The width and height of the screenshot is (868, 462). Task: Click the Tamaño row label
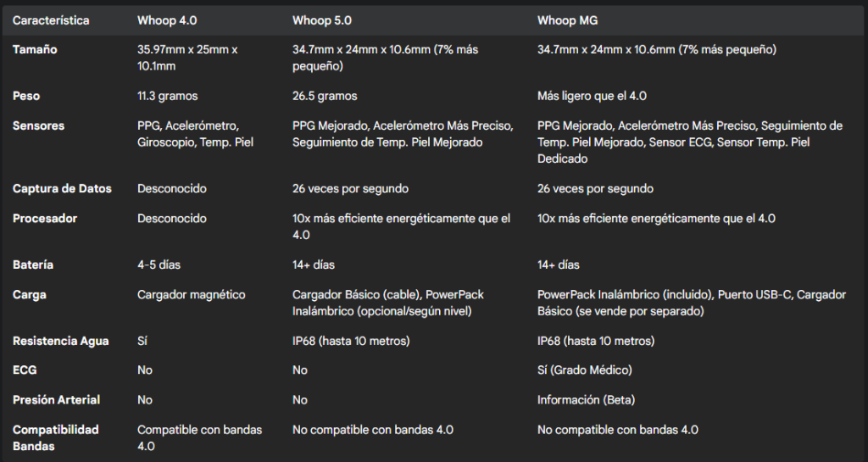[x=35, y=49]
